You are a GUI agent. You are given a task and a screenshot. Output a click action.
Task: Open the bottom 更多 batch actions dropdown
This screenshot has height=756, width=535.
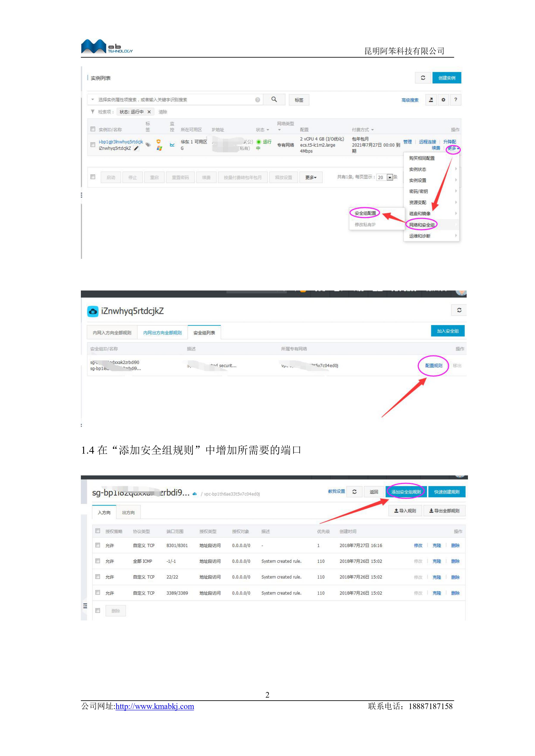coord(311,178)
